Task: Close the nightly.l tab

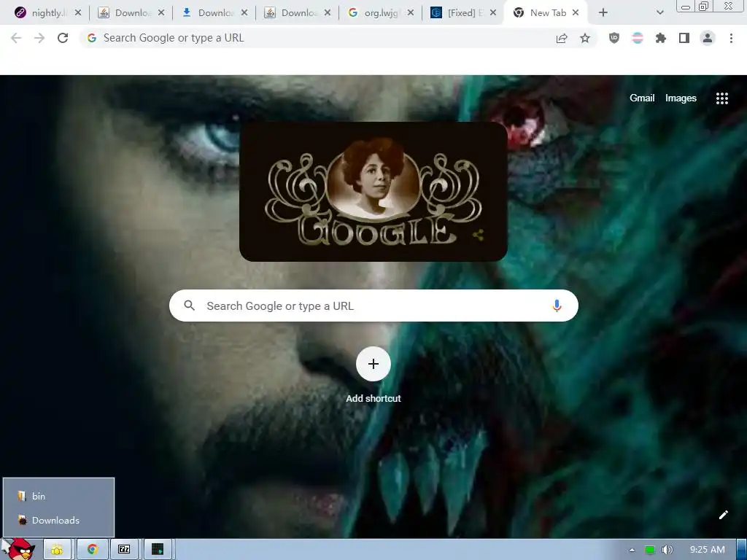Action: 77,13
